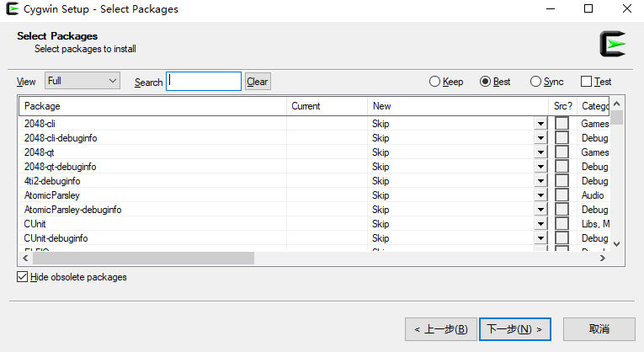Select the CUnit package name
The image size is (644, 352).
[x=35, y=224]
